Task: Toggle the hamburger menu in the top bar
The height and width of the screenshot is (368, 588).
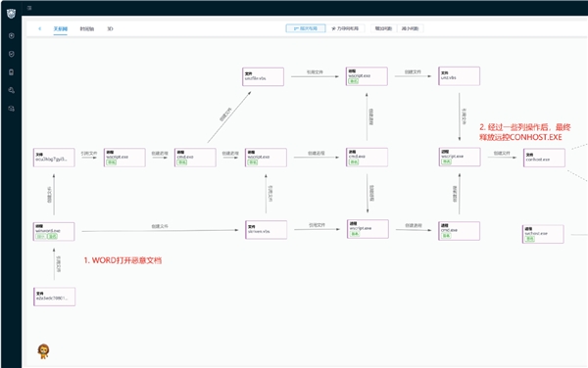Action: [29, 8]
